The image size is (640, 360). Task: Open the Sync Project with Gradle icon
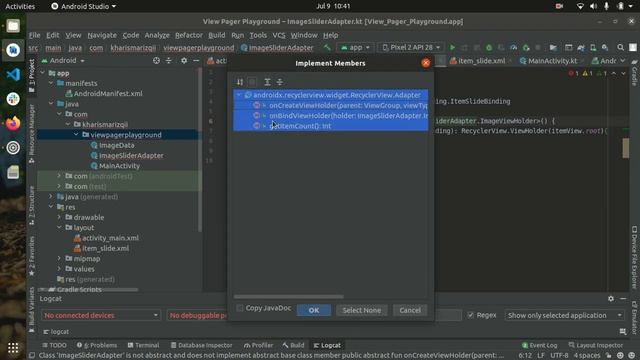click(581, 48)
